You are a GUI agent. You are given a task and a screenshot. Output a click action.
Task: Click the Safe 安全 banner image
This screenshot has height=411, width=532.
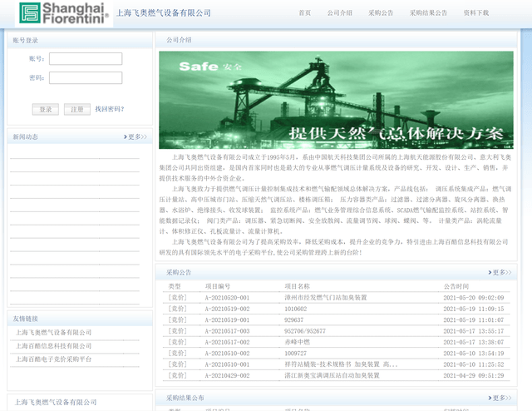tap(336, 100)
